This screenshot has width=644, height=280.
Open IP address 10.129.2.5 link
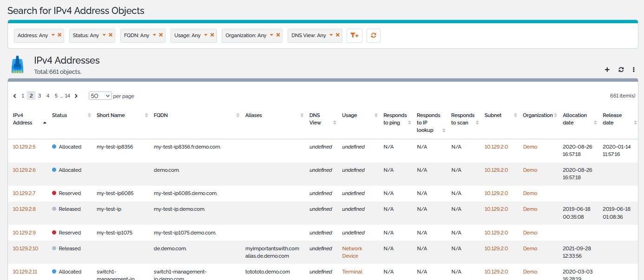(24, 147)
